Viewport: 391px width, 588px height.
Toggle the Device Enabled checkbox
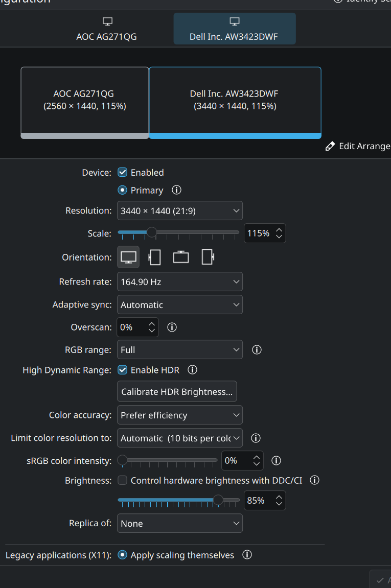[x=122, y=172]
